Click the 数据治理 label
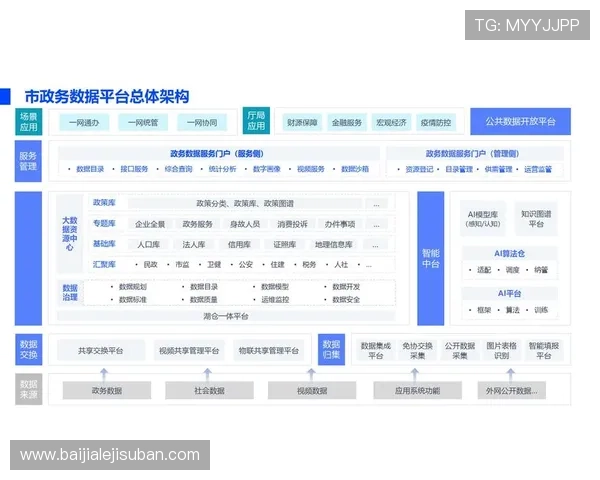The width and height of the screenshot is (600, 480). click(70, 292)
